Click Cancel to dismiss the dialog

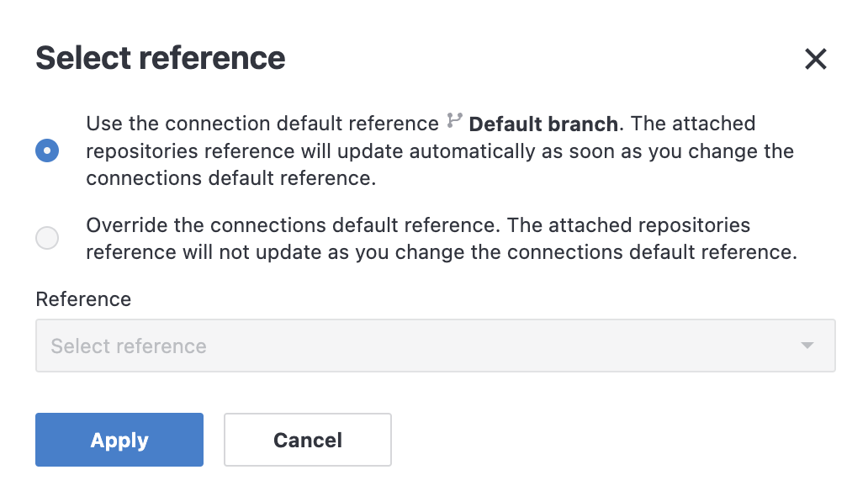click(307, 439)
